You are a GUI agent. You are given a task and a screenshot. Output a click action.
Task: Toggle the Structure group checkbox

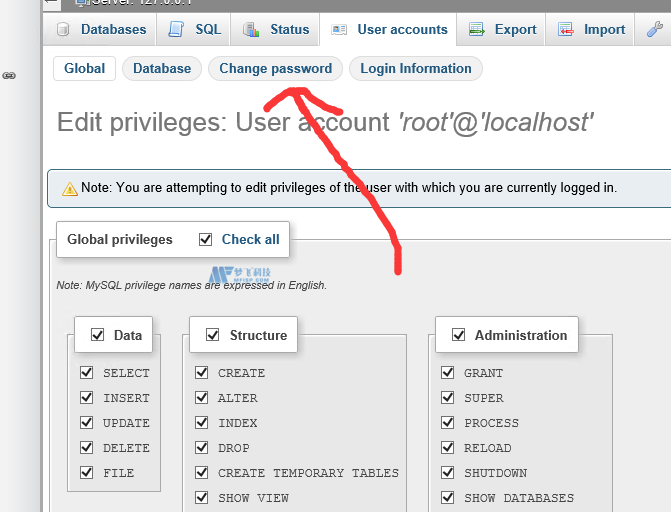pyautogui.click(x=213, y=336)
